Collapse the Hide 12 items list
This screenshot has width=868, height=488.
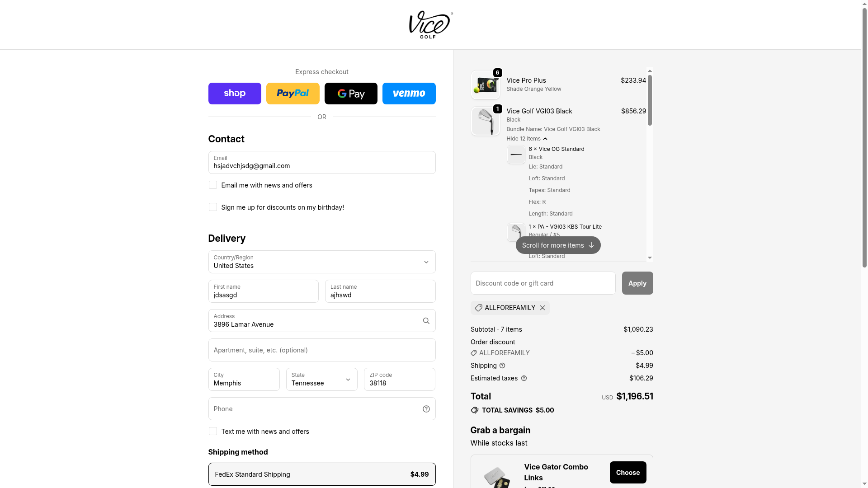coord(527,139)
